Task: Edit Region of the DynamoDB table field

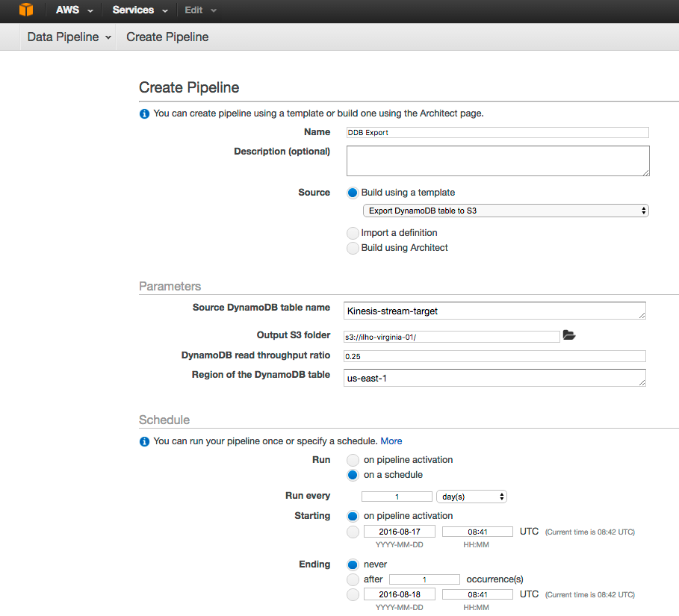Action: (494, 378)
